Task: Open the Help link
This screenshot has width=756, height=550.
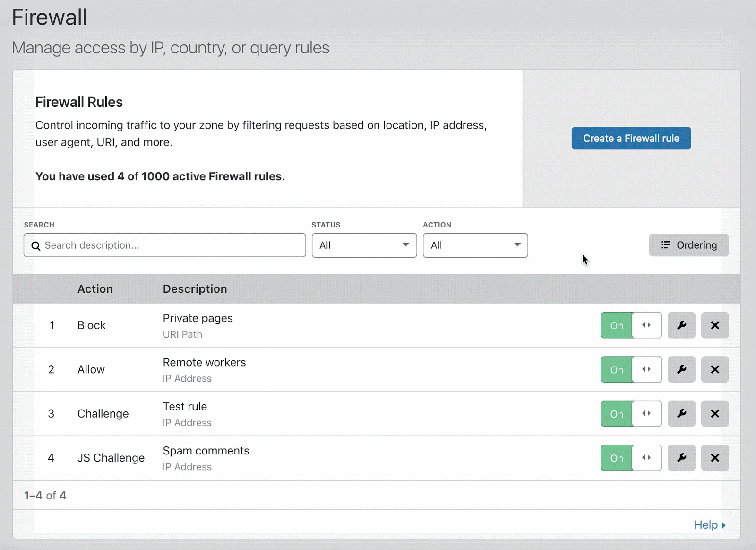Action: pos(706,524)
